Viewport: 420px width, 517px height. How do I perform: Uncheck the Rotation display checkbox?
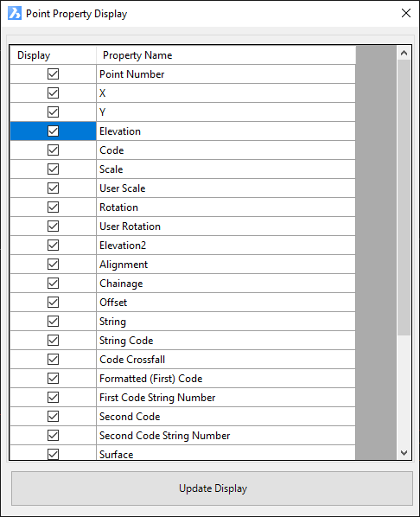pyautogui.click(x=53, y=207)
